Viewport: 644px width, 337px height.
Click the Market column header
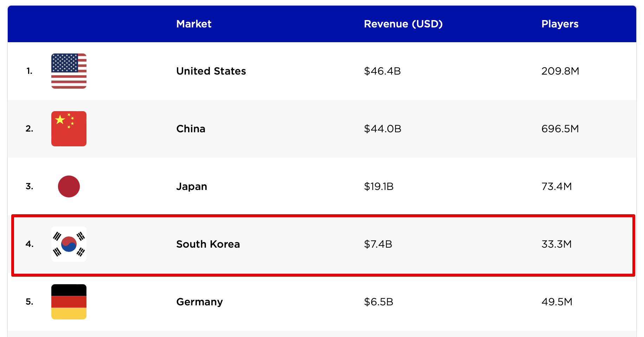194,24
